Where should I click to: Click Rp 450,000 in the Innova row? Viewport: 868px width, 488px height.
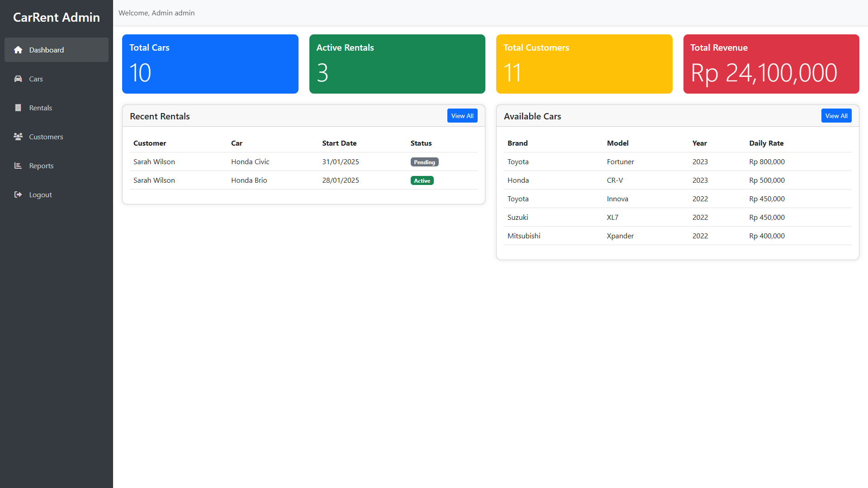point(767,199)
